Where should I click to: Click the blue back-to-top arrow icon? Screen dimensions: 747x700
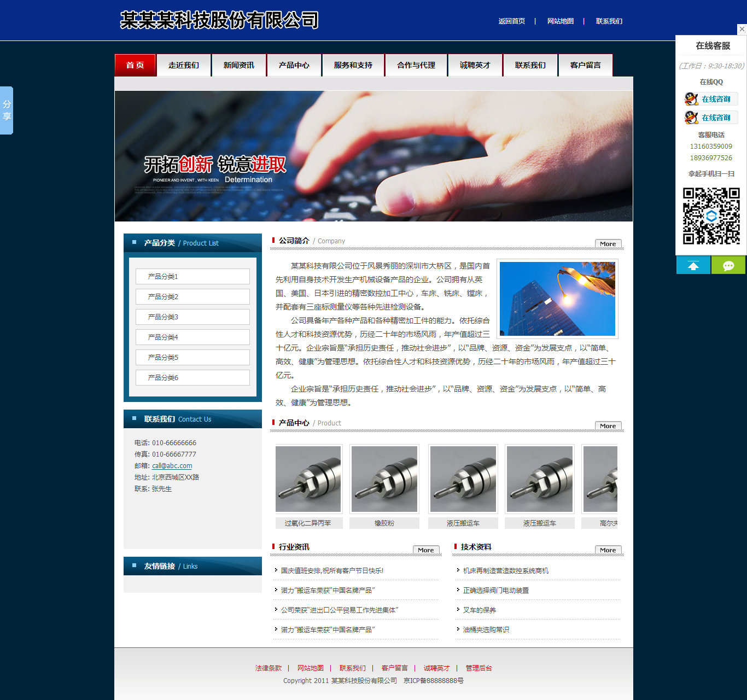coord(693,265)
